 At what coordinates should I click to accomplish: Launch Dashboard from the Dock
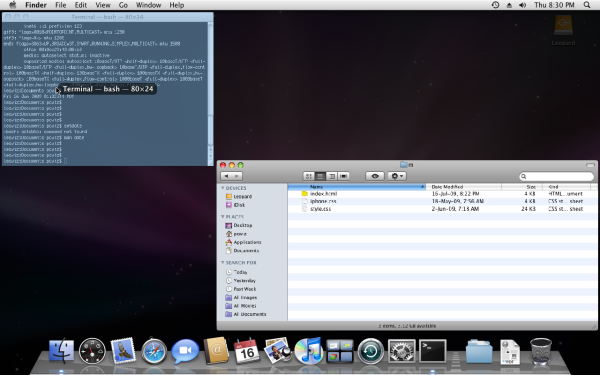click(x=92, y=351)
